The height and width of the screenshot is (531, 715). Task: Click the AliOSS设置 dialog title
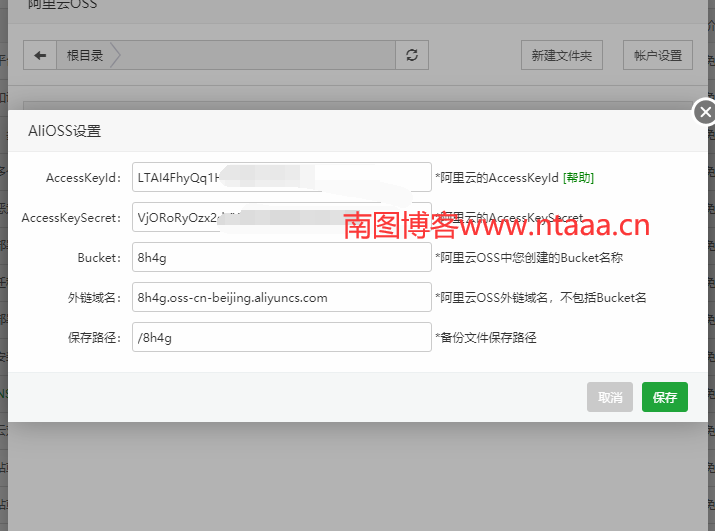point(64,131)
